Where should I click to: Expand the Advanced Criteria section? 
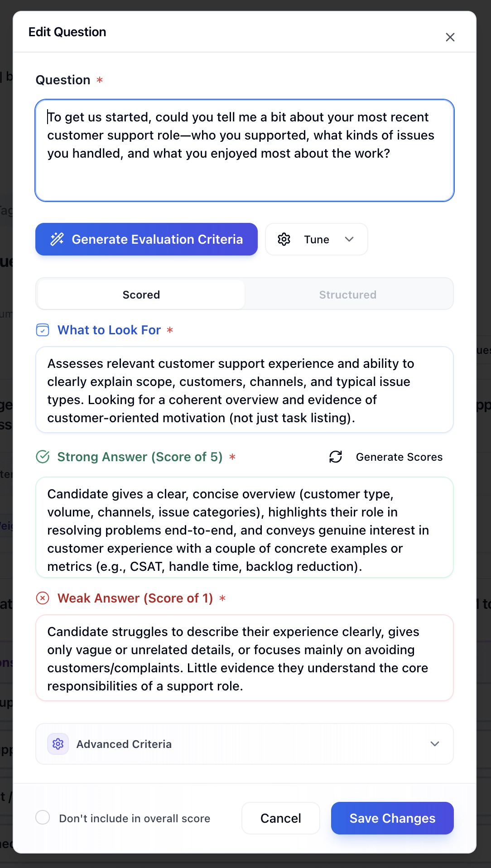(x=434, y=744)
